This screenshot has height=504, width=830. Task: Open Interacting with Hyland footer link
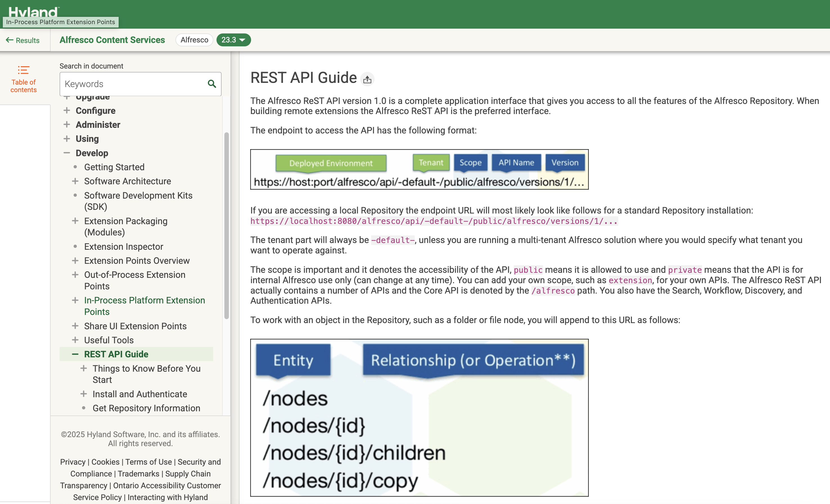click(x=167, y=497)
